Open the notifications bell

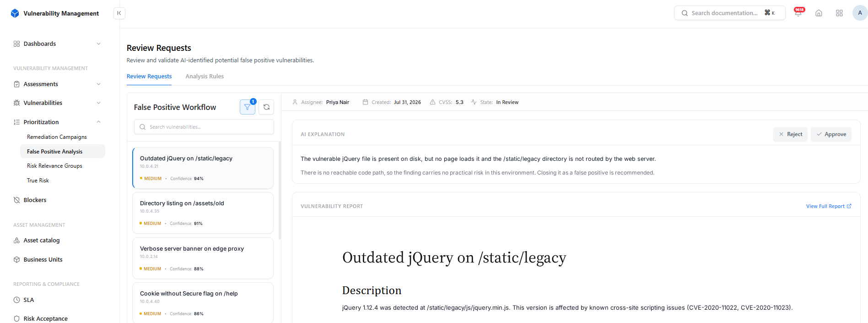pyautogui.click(x=798, y=13)
